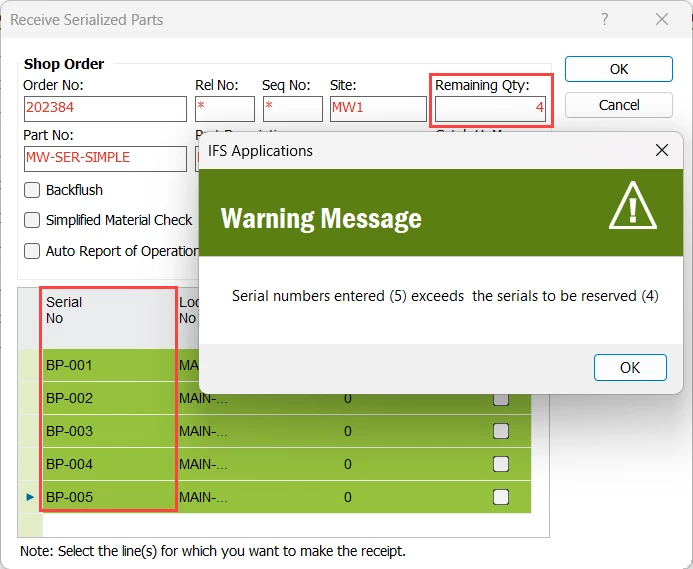Screen dimensions: 693x569
Task: Select serial number BP-004
Action: pos(109,464)
